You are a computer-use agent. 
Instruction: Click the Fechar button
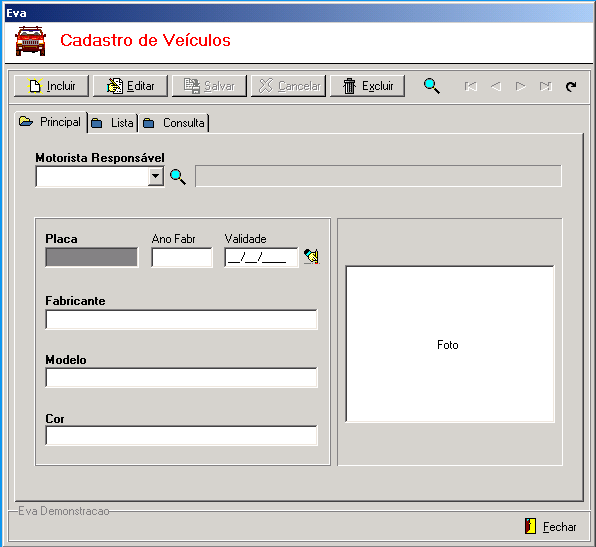tap(551, 526)
